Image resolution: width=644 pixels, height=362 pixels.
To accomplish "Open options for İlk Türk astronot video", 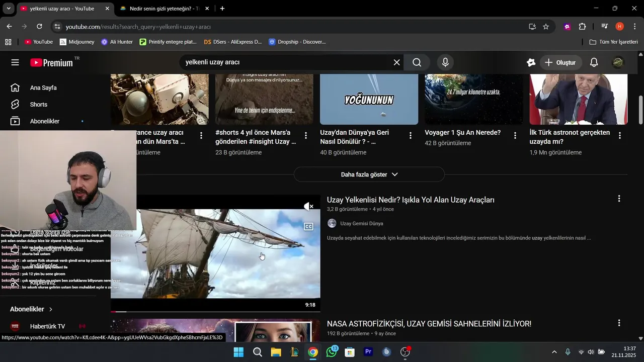I will point(619,135).
